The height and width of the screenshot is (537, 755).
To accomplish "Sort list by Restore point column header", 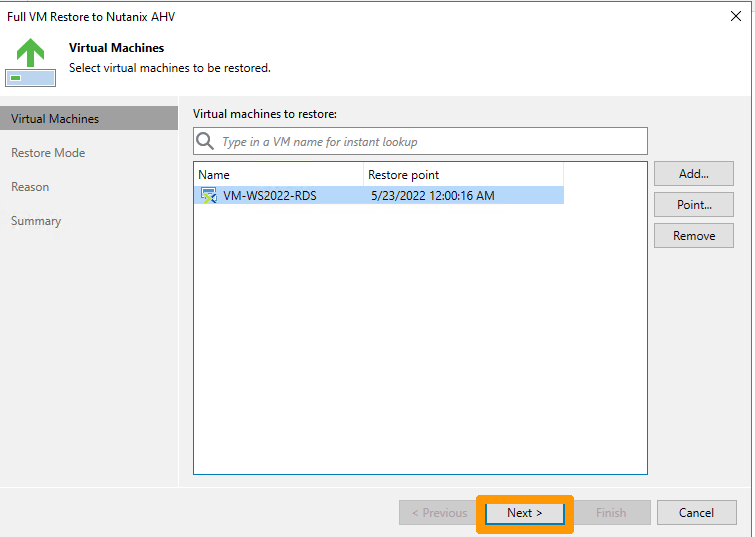I will click(463, 174).
